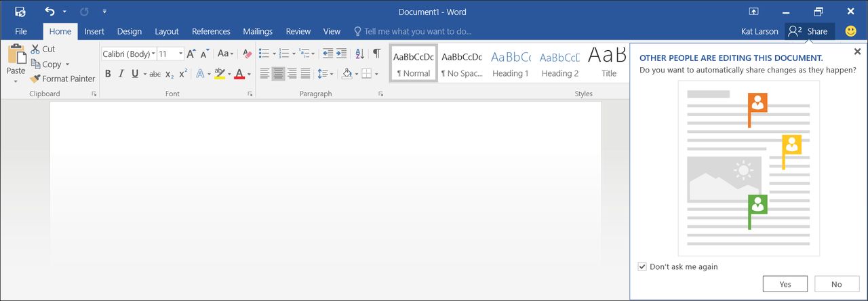The height and width of the screenshot is (301, 868).
Task: Click the red Font Color button
Action: [x=239, y=74]
